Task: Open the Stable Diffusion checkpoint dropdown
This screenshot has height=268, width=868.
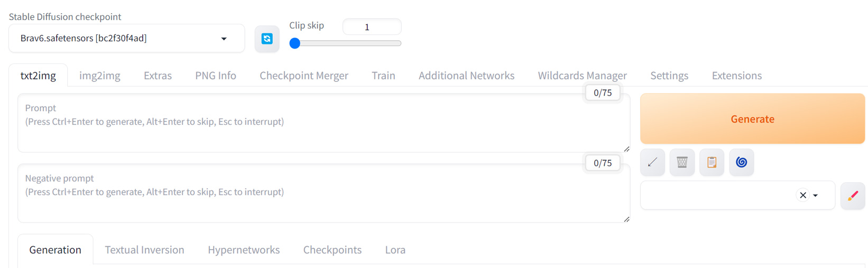Action: point(126,39)
